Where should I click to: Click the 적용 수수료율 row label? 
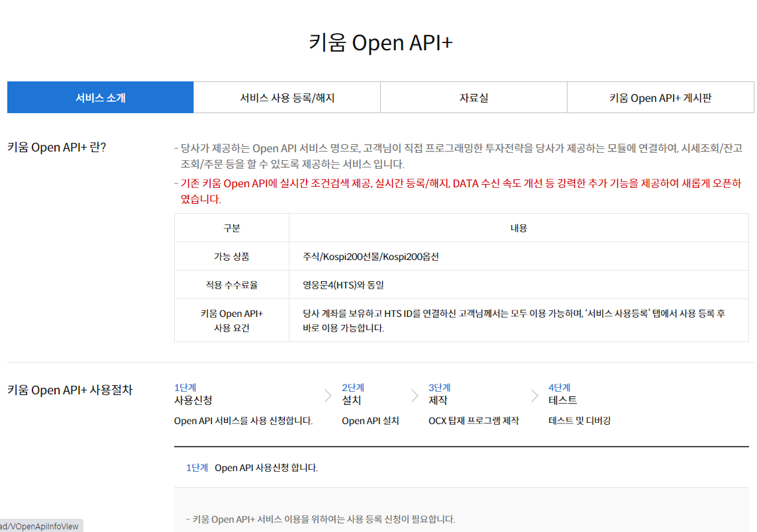pos(232,285)
